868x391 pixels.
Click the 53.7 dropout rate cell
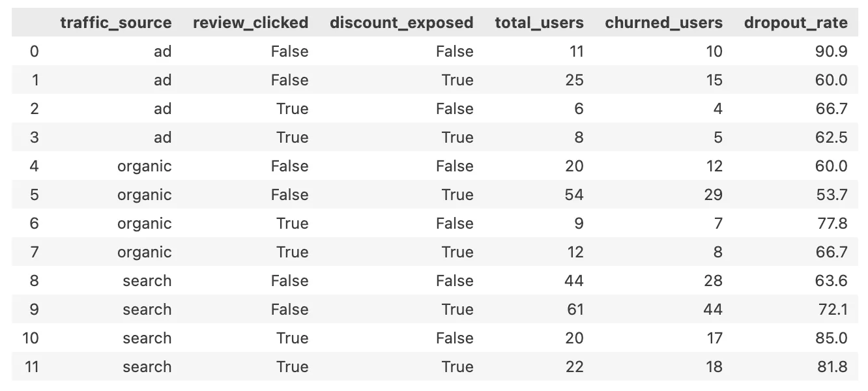click(831, 195)
